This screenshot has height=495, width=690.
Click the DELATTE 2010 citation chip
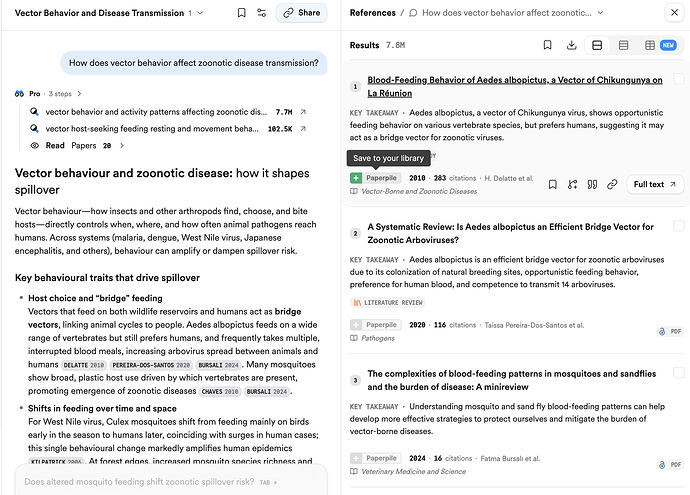click(x=84, y=365)
